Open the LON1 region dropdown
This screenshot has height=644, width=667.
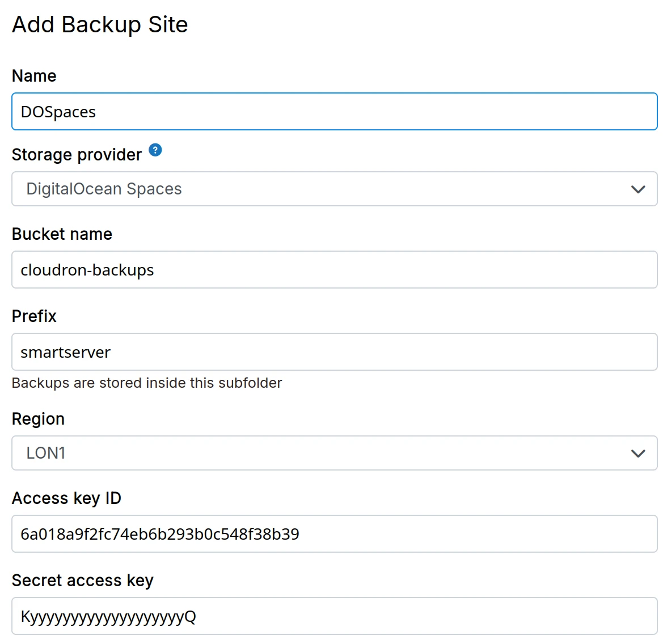(333, 454)
